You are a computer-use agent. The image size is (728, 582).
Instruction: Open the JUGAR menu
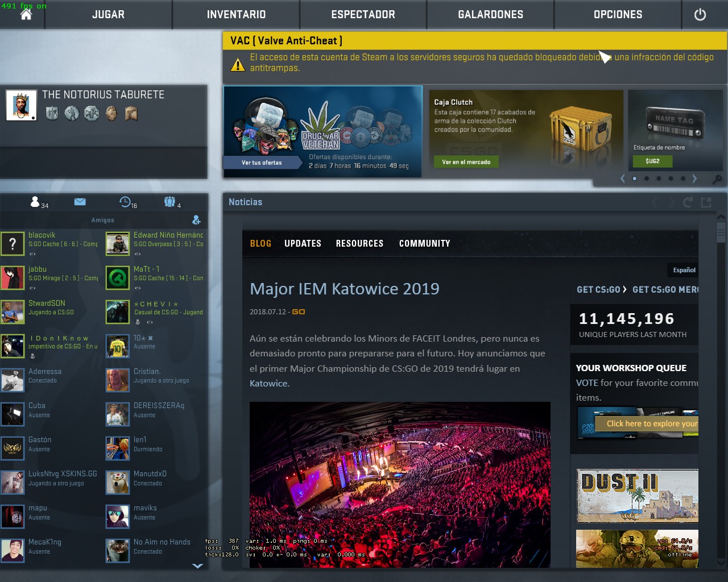pos(108,15)
